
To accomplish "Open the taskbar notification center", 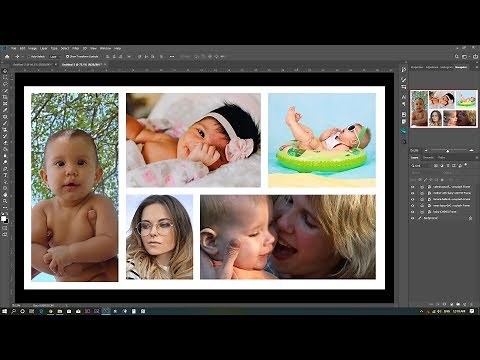I will 472,311.
